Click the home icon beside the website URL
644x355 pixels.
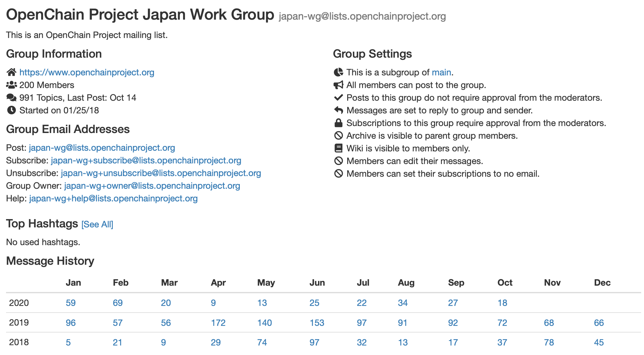point(11,72)
